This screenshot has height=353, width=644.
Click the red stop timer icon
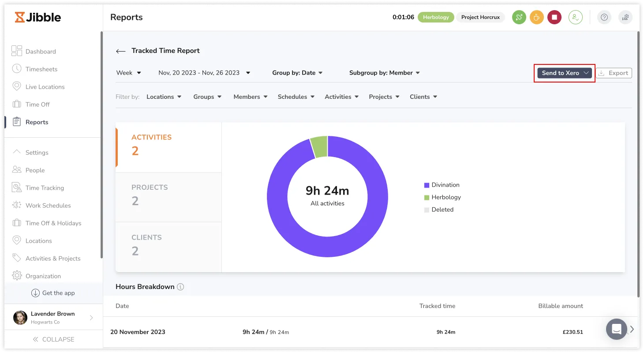554,17
